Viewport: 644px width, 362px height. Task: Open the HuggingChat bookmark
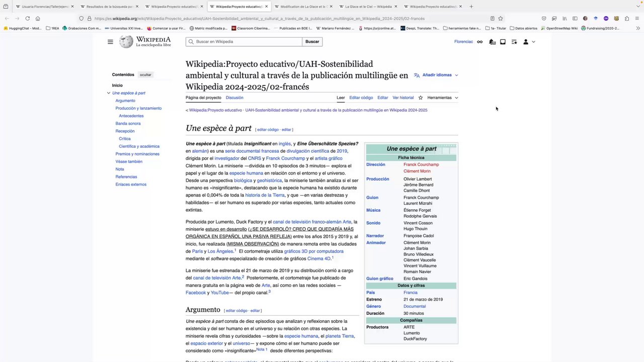(23, 28)
